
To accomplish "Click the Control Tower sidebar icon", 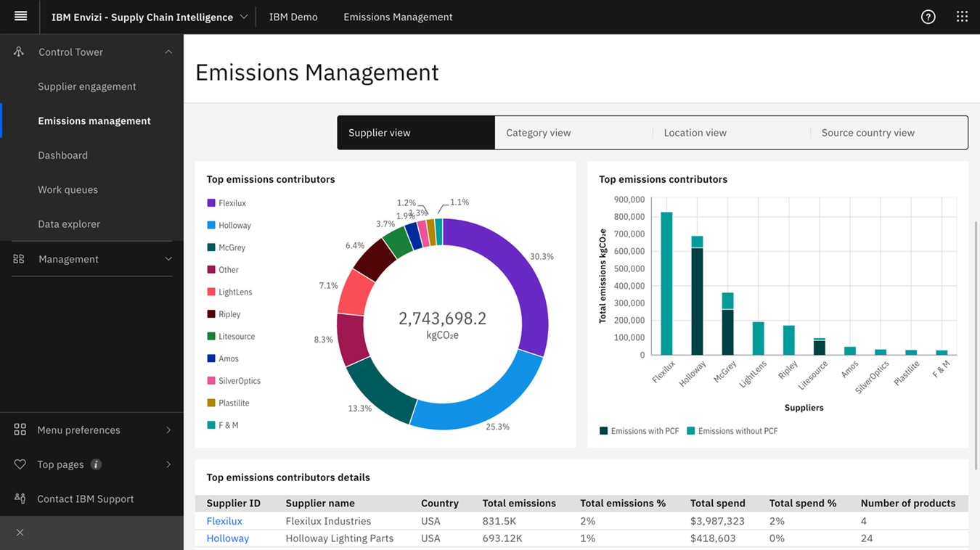I will pyautogui.click(x=17, y=52).
